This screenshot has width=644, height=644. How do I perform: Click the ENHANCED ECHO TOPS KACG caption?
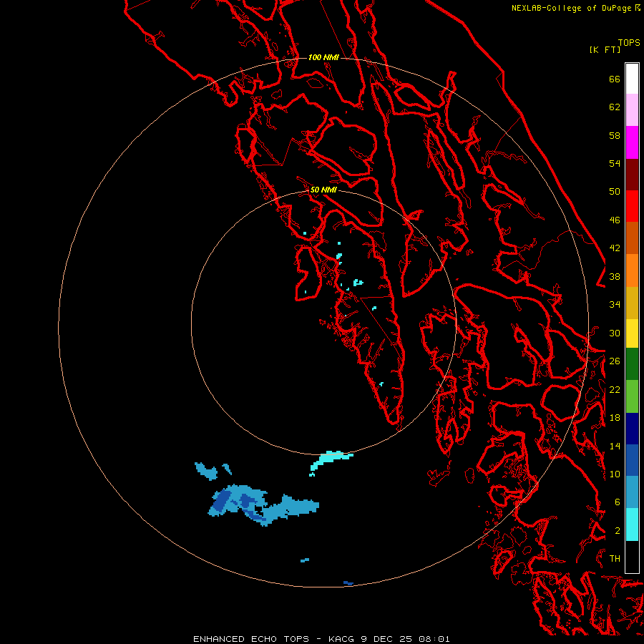[321, 639]
